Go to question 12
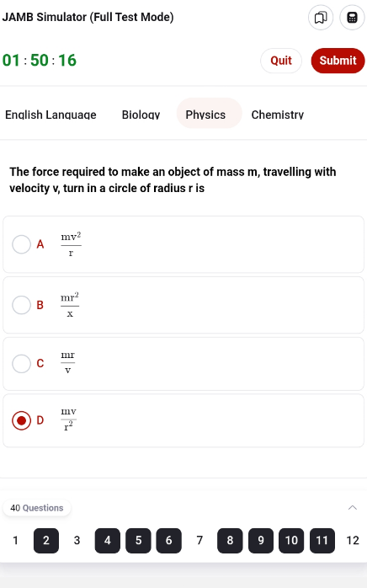Screen dimensions: 367x588 353,540
